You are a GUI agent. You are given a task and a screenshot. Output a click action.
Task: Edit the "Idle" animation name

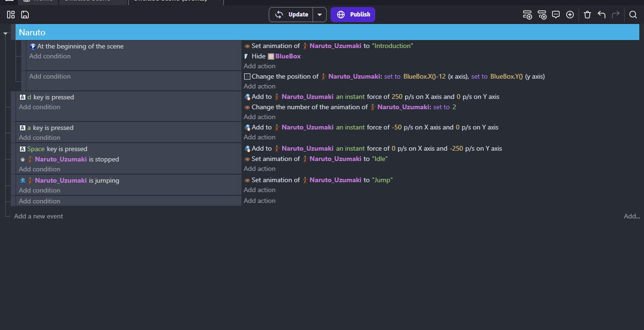(380, 159)
